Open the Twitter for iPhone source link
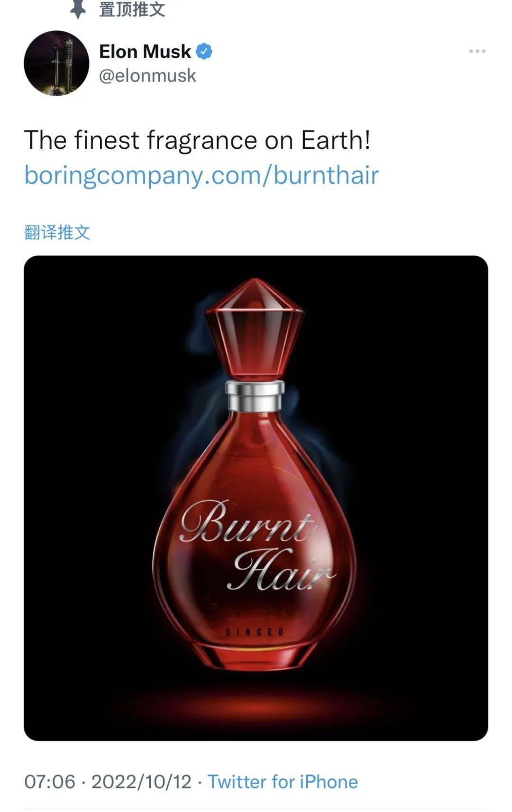Viewport: 512px width, 812px height. click(x=283, y=782)
